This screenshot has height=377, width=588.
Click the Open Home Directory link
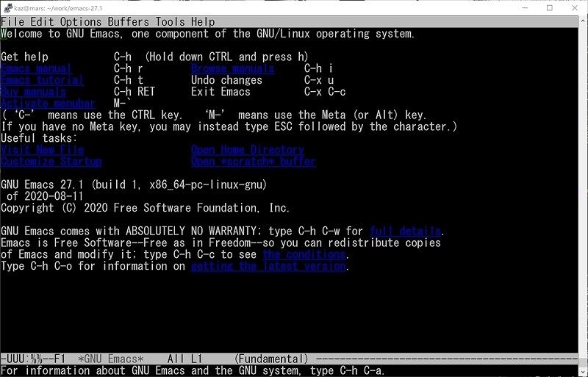[x=248, y=150]
